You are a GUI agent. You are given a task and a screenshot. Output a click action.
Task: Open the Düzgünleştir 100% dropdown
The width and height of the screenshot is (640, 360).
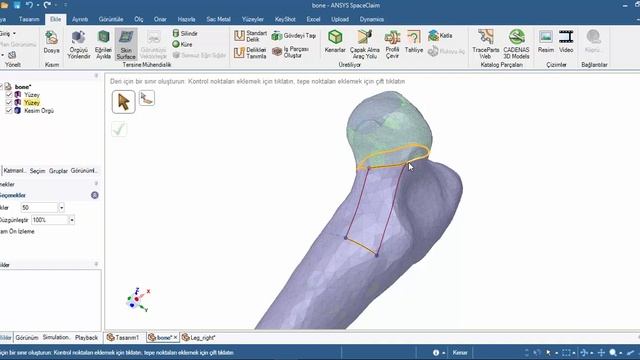[71, 220]
